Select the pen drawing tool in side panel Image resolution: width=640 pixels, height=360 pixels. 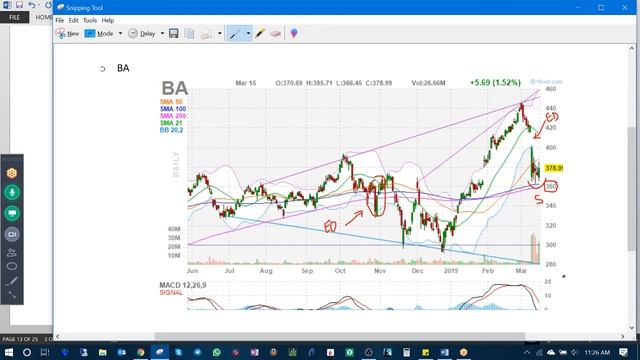pyautogui.click(x=12, y=281)
